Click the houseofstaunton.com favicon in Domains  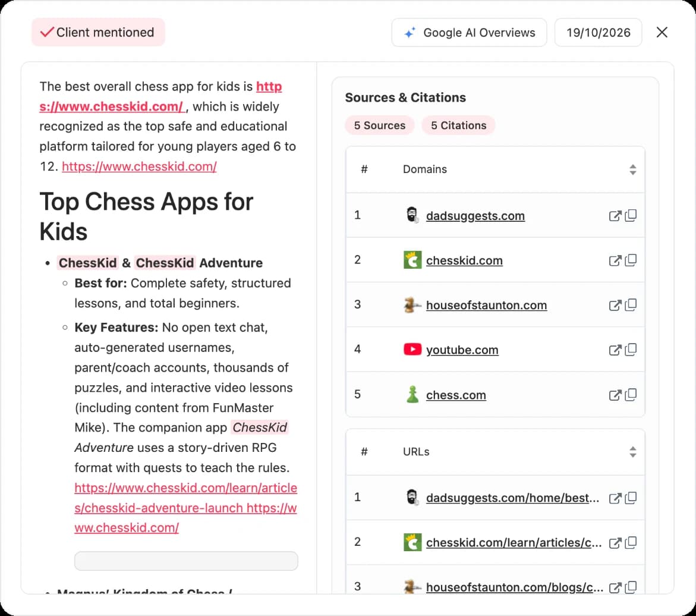tap(412, 305)
